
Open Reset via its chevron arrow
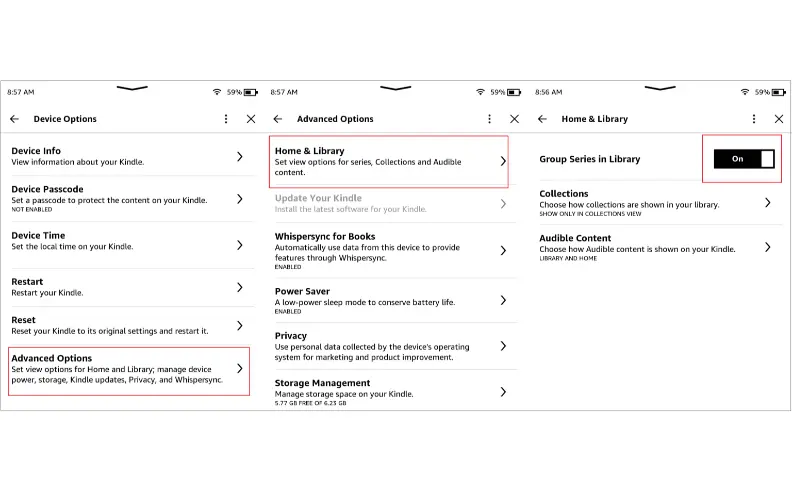click(x=240, y=326)
